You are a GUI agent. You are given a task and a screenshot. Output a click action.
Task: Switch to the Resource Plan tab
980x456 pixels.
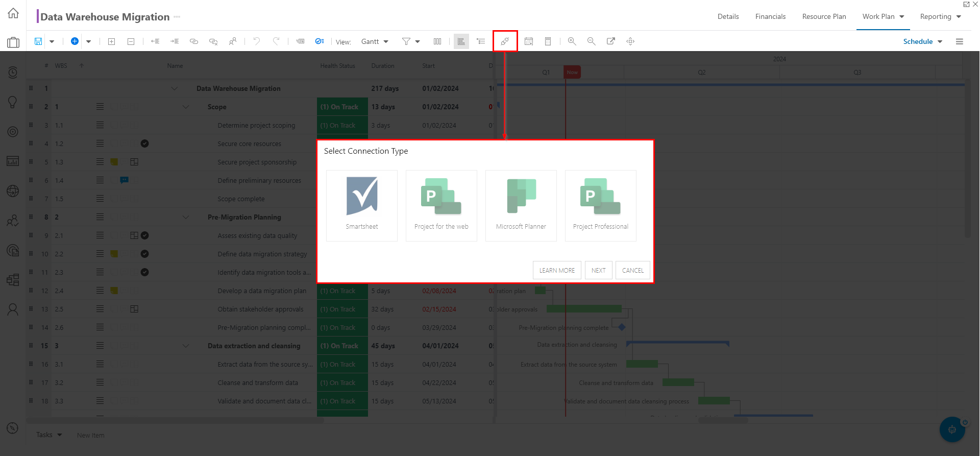[x=824, y=16]
